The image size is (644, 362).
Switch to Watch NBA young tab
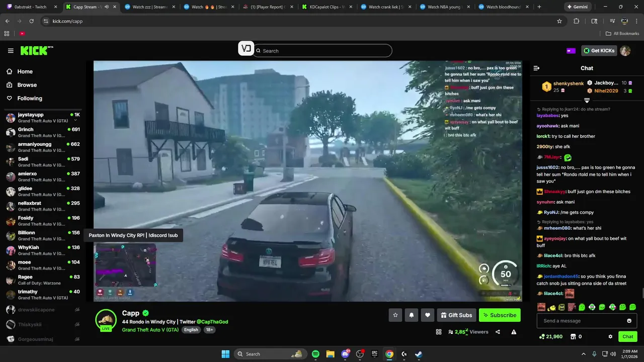445,7
